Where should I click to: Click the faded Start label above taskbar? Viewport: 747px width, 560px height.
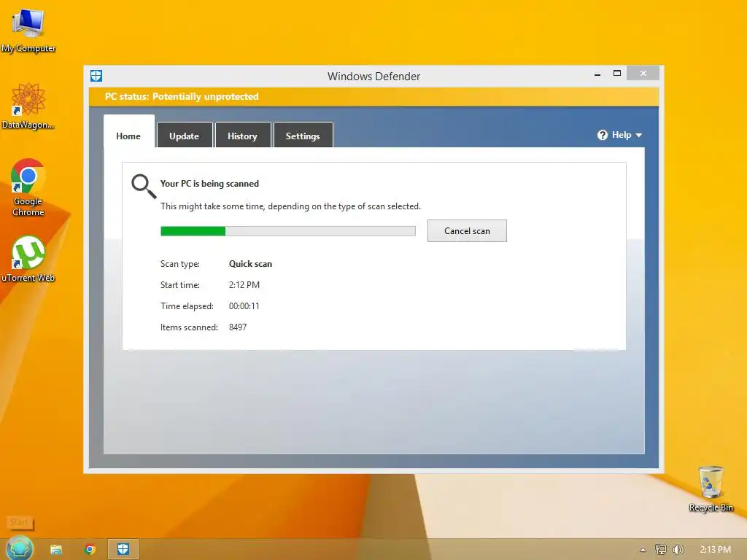(19, 522)
